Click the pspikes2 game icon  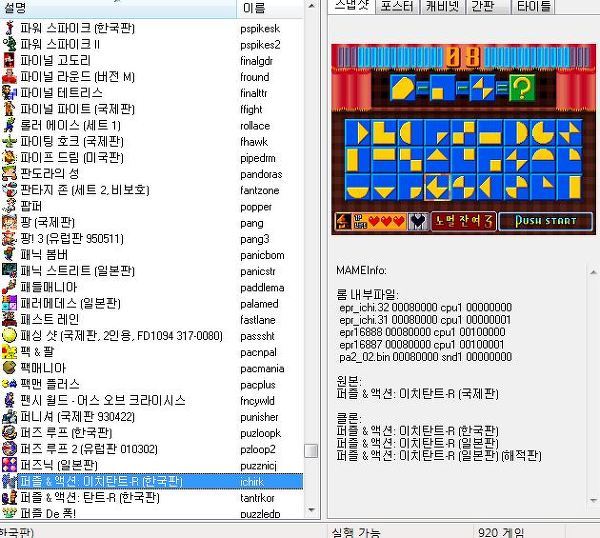point(9,44)
